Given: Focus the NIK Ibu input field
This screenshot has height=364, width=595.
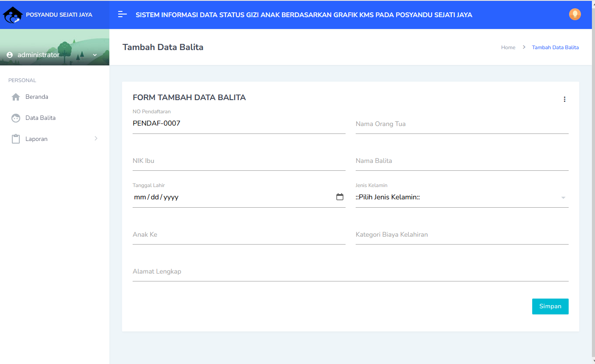Looking at the screenshot, I should pos(238,161).
